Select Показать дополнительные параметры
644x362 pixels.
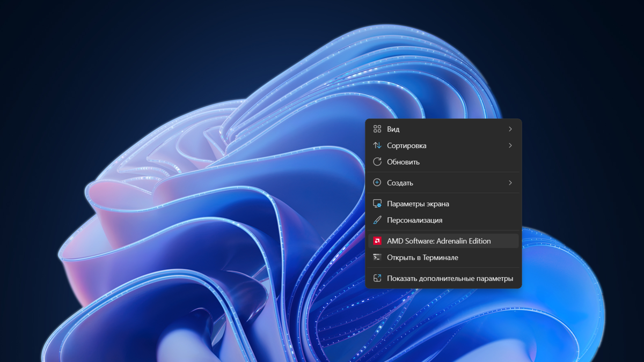coord(443,278)
